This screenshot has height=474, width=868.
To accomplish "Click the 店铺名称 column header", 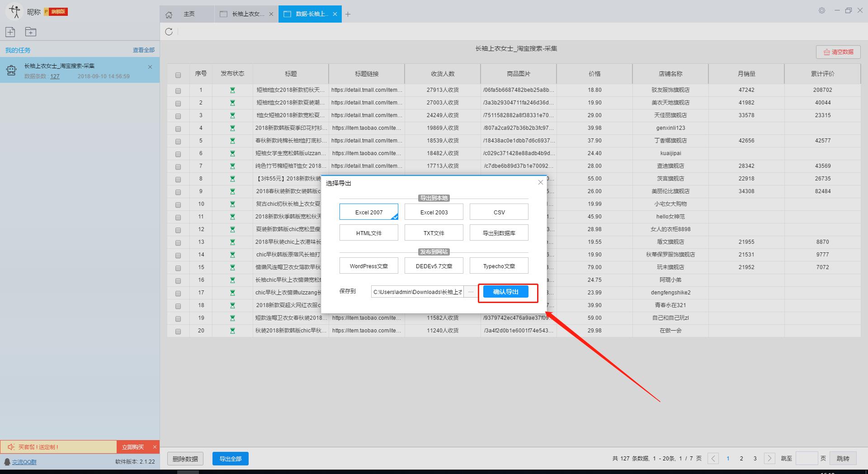I will click(670, 74).
